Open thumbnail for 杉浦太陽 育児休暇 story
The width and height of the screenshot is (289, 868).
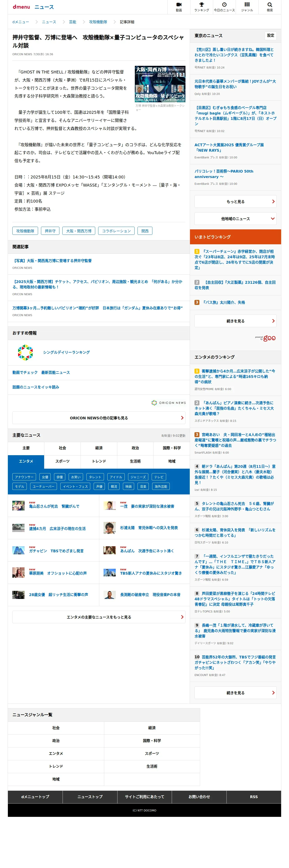click(109, 528)
